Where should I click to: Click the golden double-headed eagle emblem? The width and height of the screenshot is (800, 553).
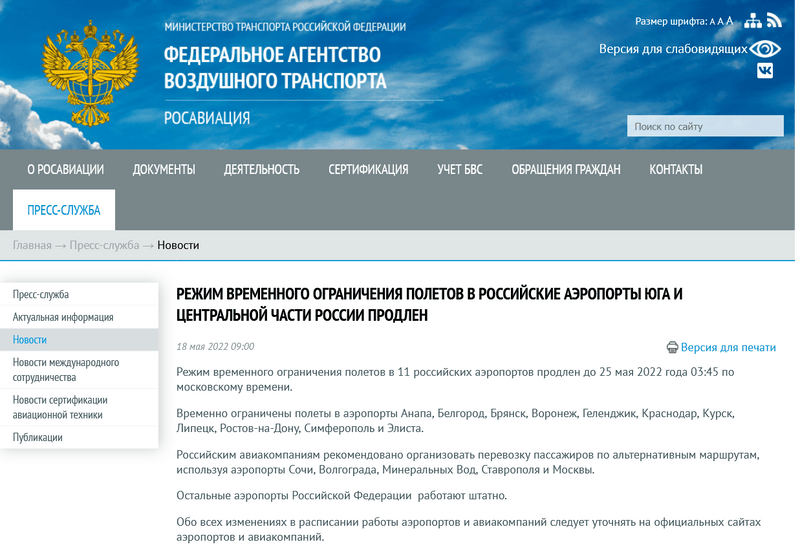pyautogui.click(x=90, y=73)
